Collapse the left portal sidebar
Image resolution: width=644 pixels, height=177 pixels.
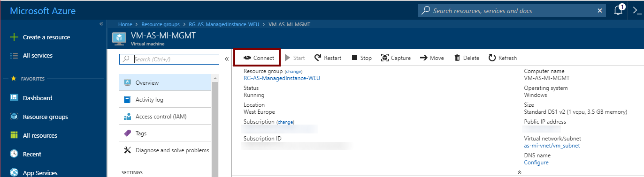[x=101, y=24]
